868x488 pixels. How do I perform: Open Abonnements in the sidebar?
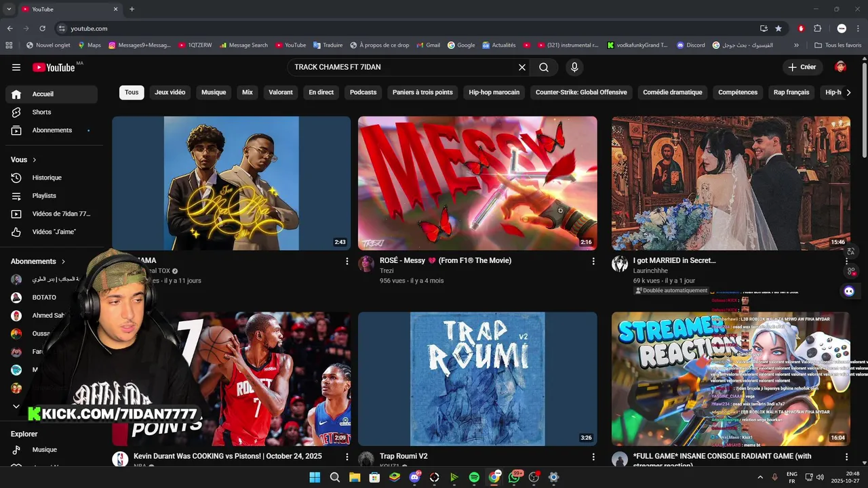(x=52, y=130)
